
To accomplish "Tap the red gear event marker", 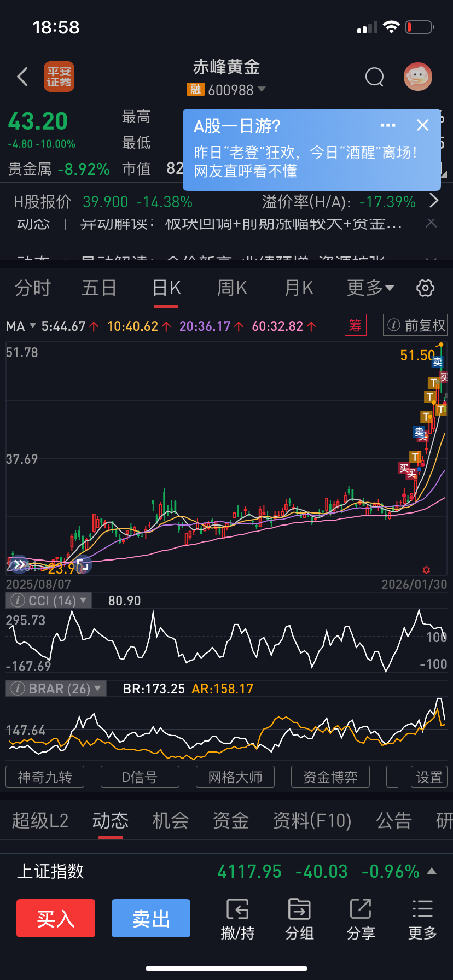I will 426,570.
